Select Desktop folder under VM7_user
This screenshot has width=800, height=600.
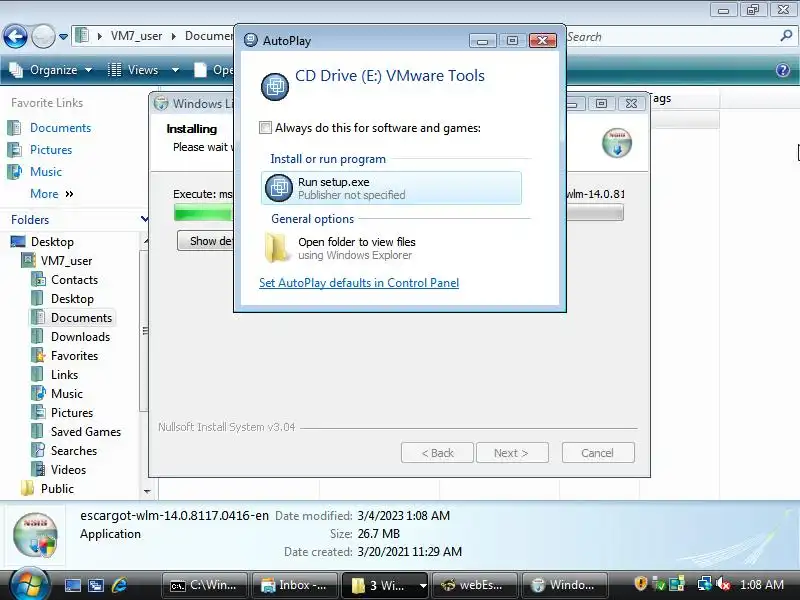[x=72, y=299]
